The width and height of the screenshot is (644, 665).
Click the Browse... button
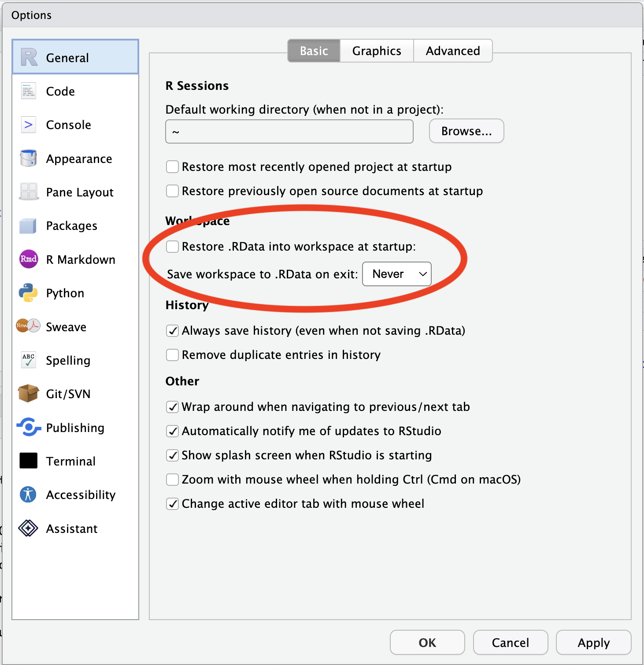pyautogui.click(x=466, y=131)
